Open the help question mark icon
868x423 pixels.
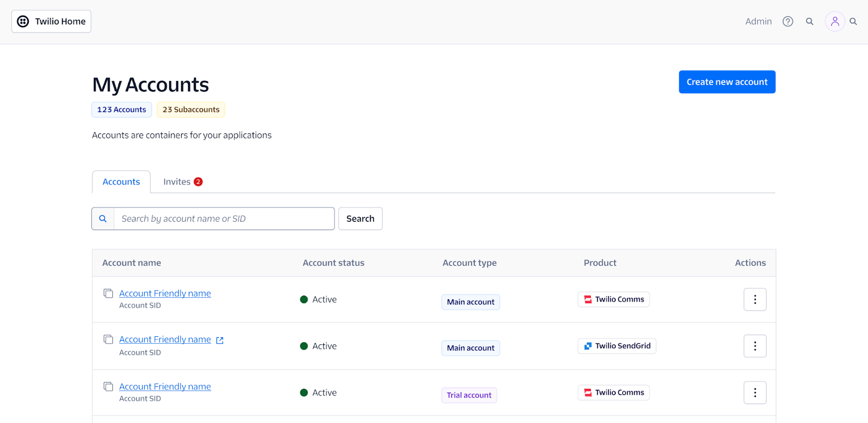tap(788, 22)
